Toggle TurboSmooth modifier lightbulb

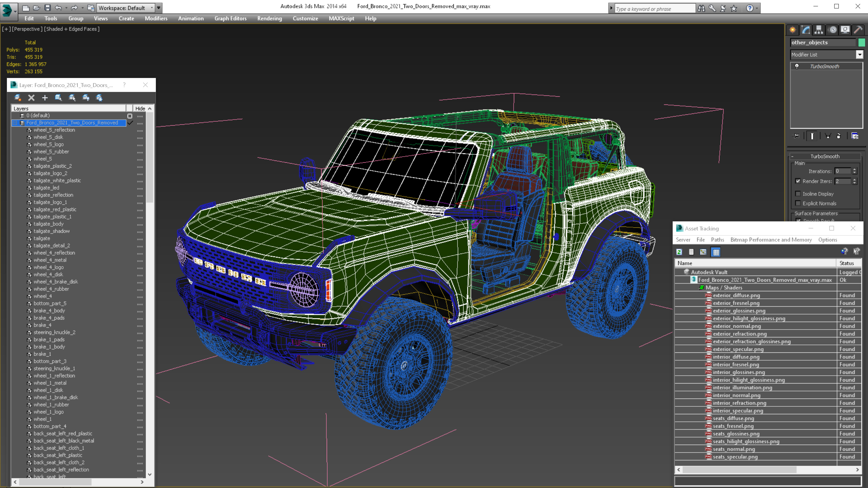[797, 66]
